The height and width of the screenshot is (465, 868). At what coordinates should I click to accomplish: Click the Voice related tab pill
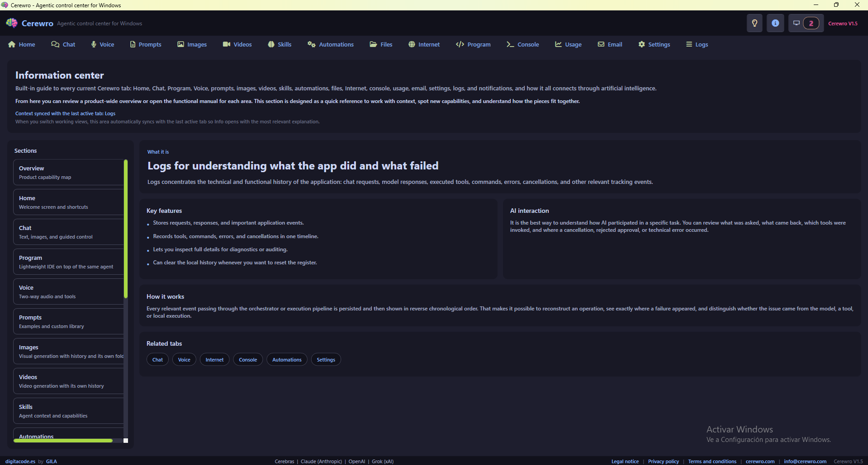(x=184, y=360)
